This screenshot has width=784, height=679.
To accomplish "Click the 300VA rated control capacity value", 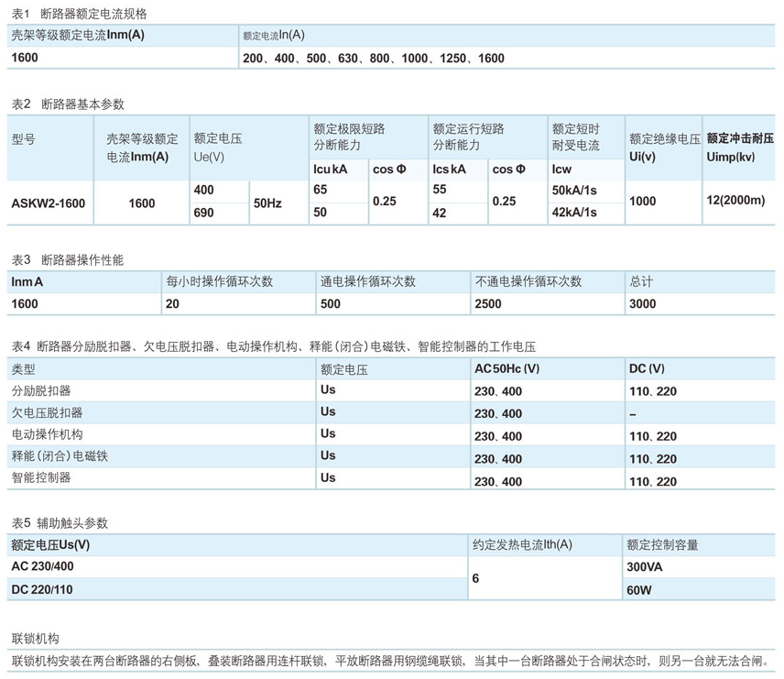I will 645,567.
